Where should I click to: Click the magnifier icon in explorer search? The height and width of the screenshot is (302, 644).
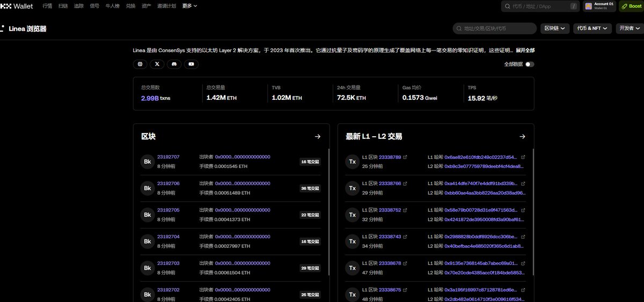click(459, 28)
